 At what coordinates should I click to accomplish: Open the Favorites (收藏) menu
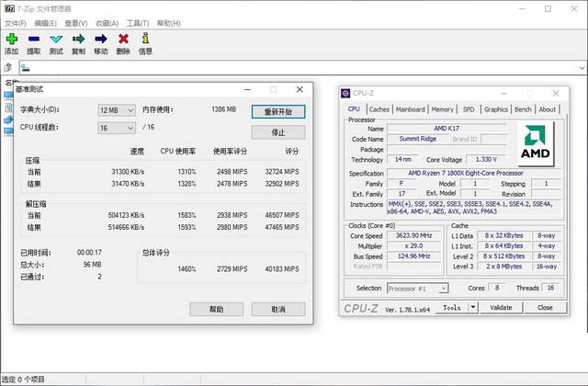(x=107, y=23)
